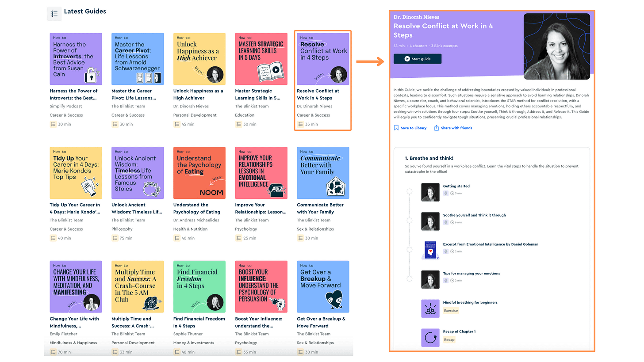Toggle the circle beside Tips for managing your emotions
644x362 pixels.
409,279
